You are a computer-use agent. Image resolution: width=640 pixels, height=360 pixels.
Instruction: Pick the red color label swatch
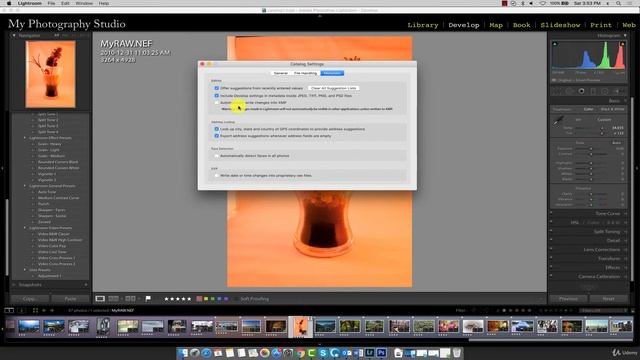click(199, 299)
